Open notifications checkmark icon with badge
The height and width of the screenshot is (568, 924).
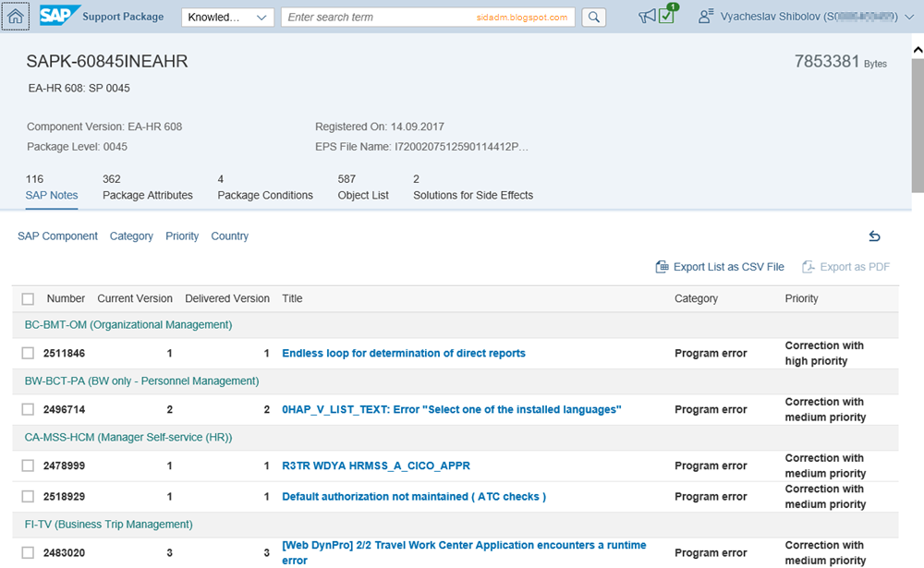coord(667,16)
